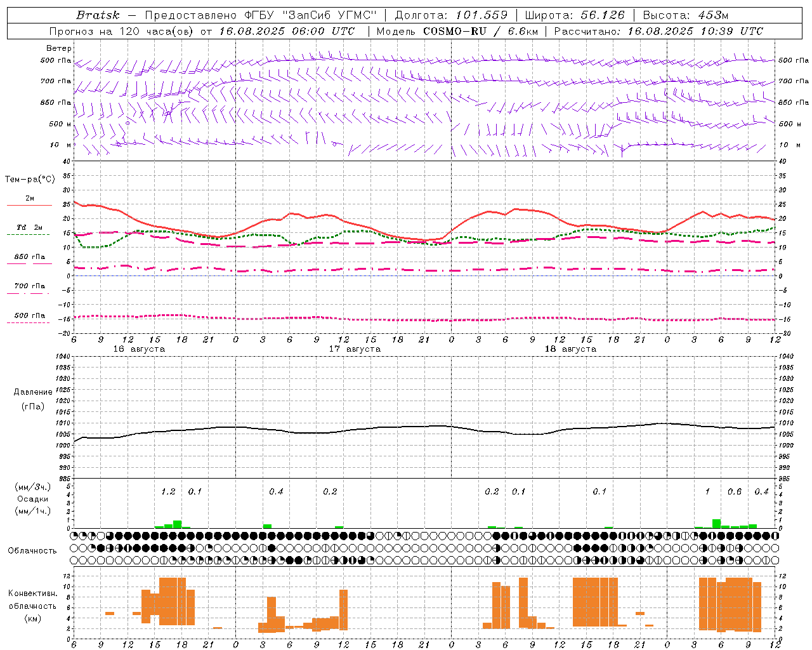Click the tallest green precipitation bar
Viewport: 812px width, 650px height.
pos(716,524)
